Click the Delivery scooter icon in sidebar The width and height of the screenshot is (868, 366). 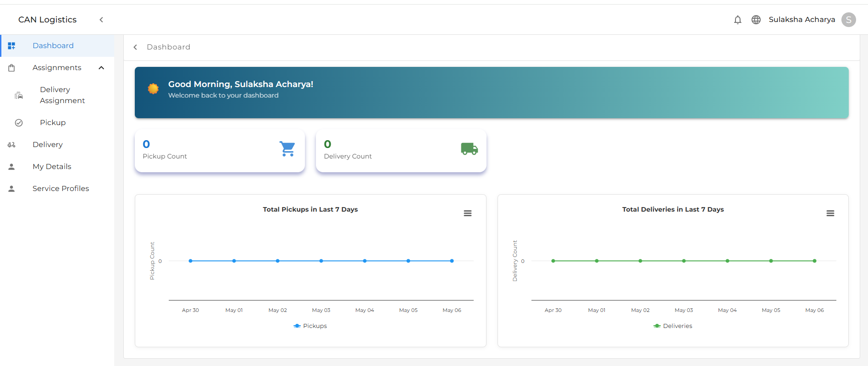click(11, 145)
